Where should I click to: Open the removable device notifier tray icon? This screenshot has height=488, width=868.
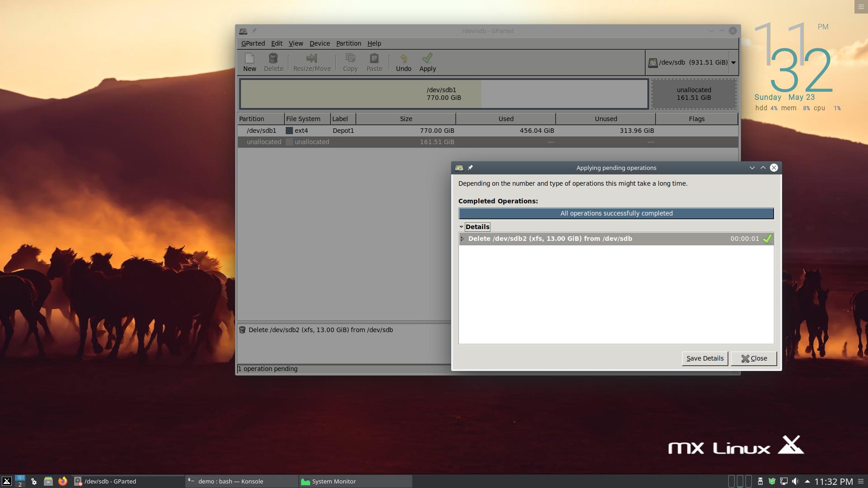tap(760, 481)
